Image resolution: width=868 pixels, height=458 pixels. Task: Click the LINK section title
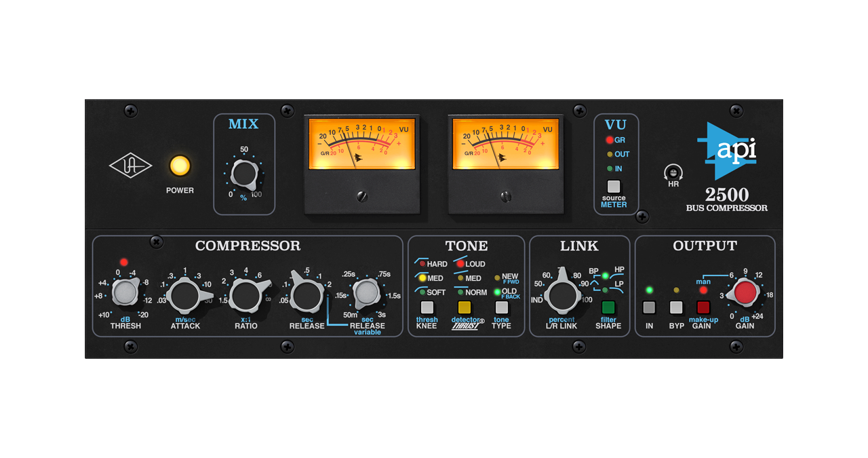click(x=579, y=246)
